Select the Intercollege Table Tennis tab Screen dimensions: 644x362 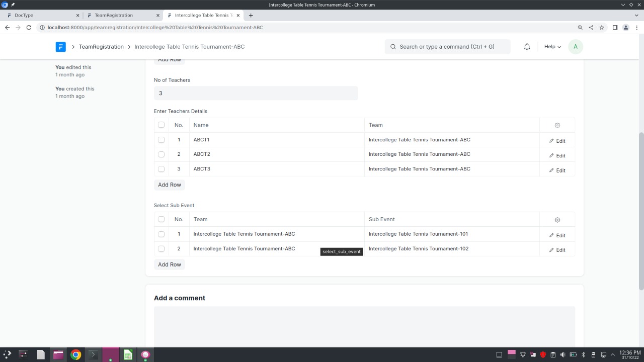pos(203,15)
